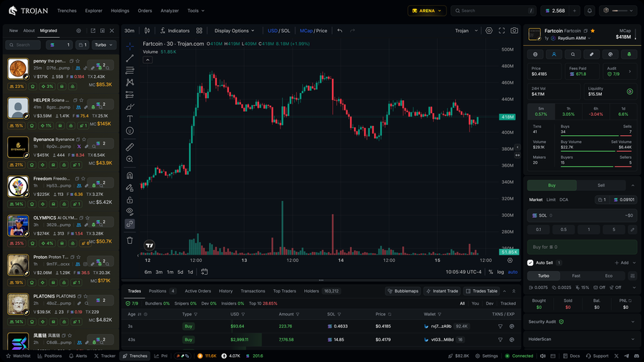Open the Tools menu dropdown
The height and width of the screenshot is (362, 644).
point(196,11)
